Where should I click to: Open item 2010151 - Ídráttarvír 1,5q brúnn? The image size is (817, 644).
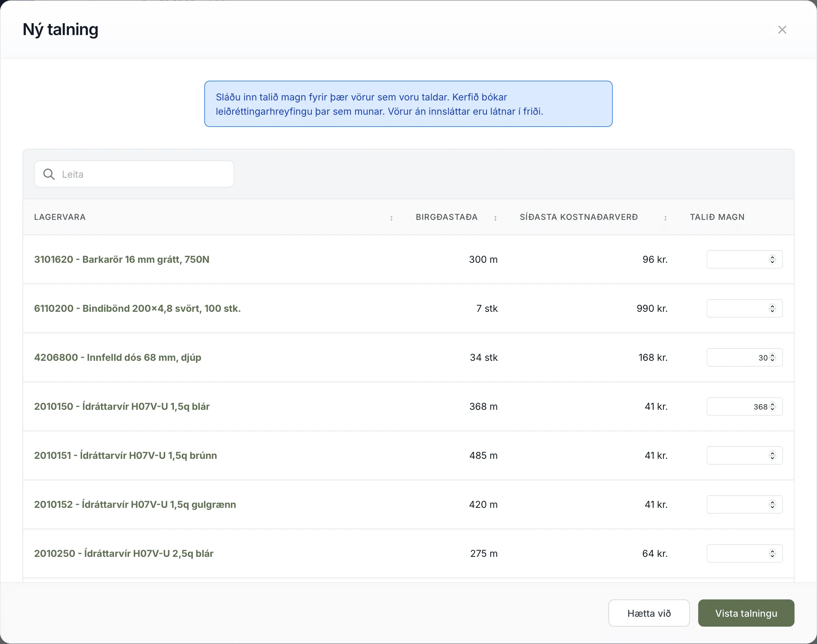click(x=126, y=455)
